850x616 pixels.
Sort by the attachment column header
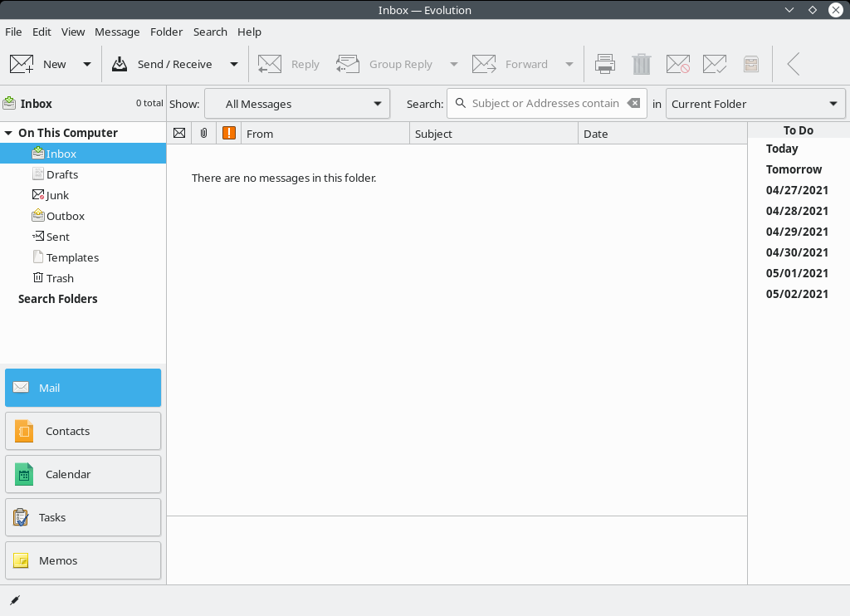tap(204, 133)
